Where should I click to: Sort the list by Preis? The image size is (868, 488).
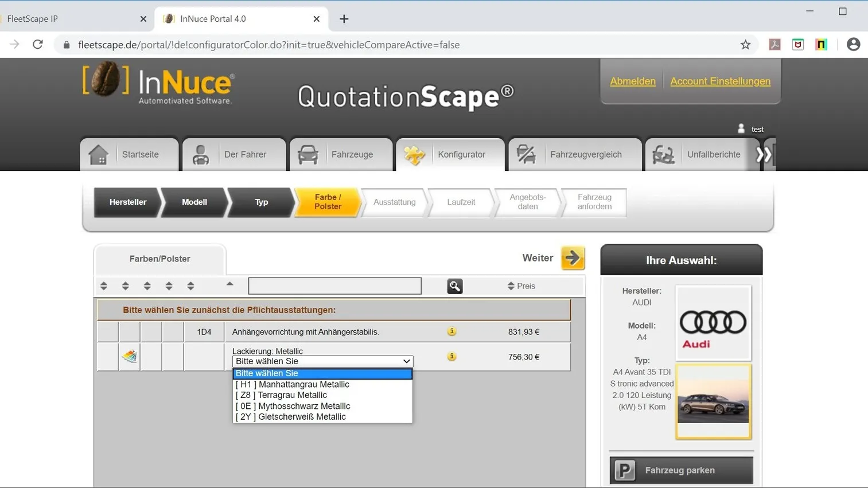[521, 286]
